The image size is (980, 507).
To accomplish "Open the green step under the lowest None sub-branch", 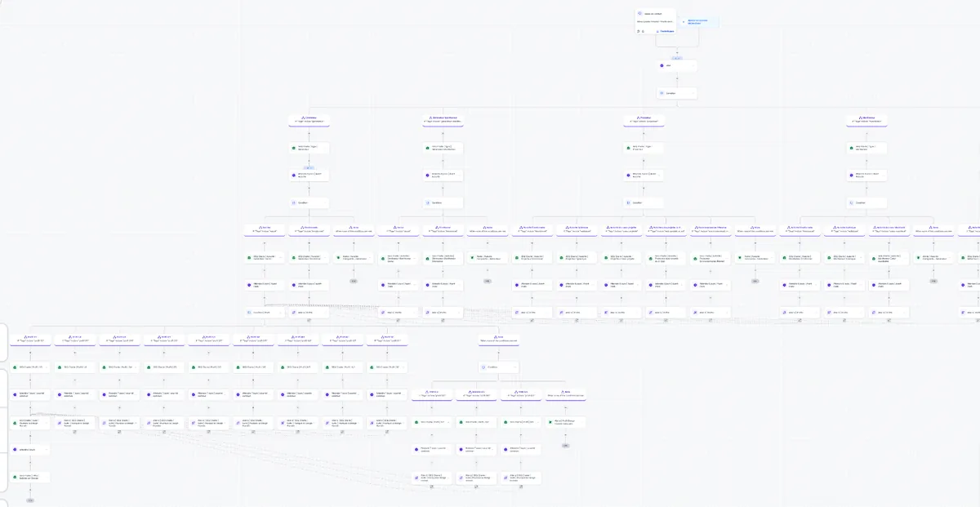I will [564, 422].
